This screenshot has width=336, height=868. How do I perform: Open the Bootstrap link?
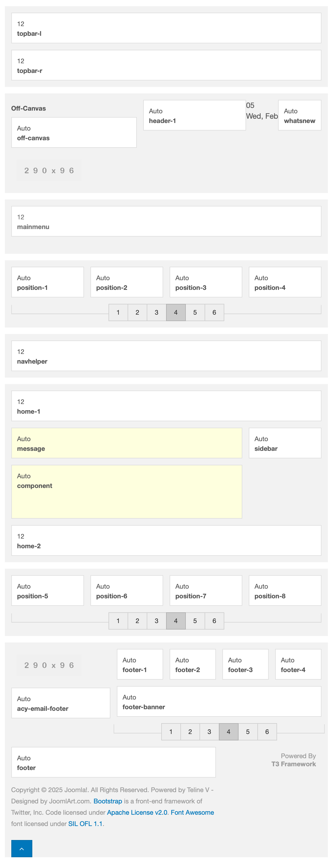click(x=107, y=801)
